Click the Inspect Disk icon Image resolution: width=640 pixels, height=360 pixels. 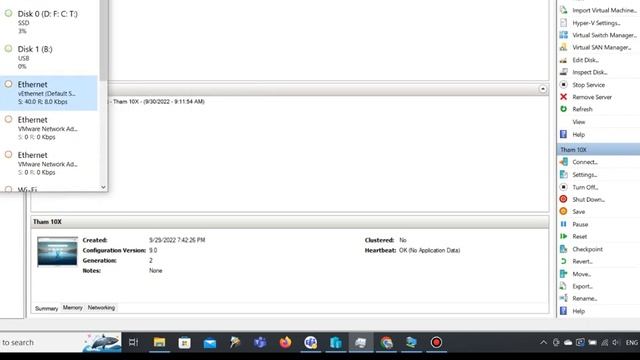point(564,72)
